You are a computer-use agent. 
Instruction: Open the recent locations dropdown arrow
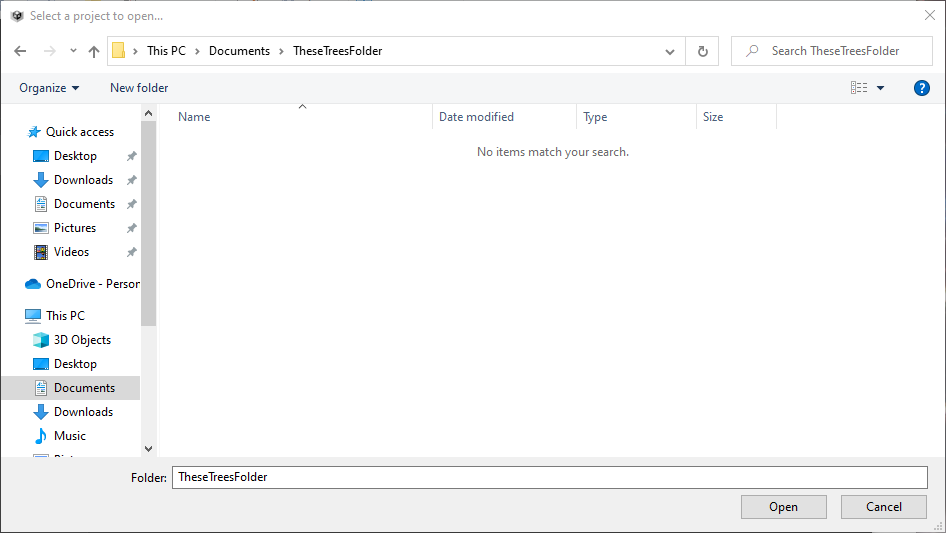point(73,51)
